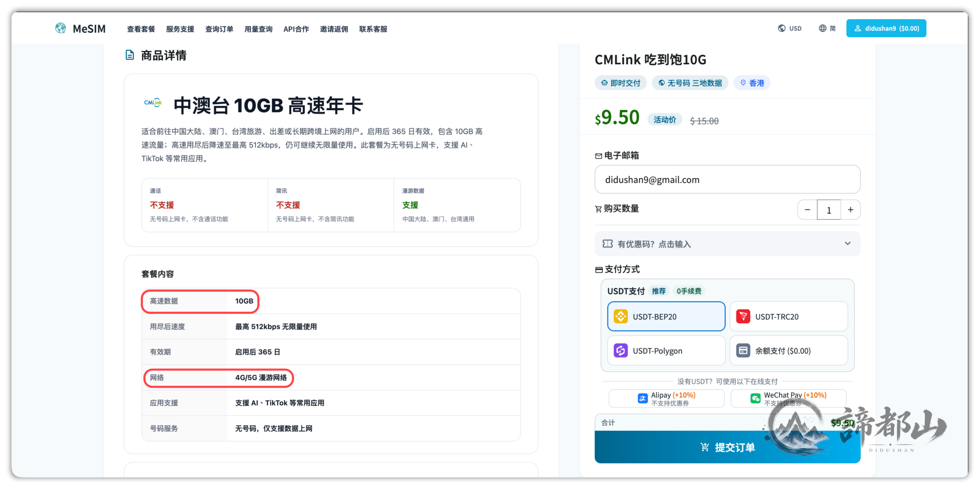Click the location pin icon on 香港 tag

[743, 83]
